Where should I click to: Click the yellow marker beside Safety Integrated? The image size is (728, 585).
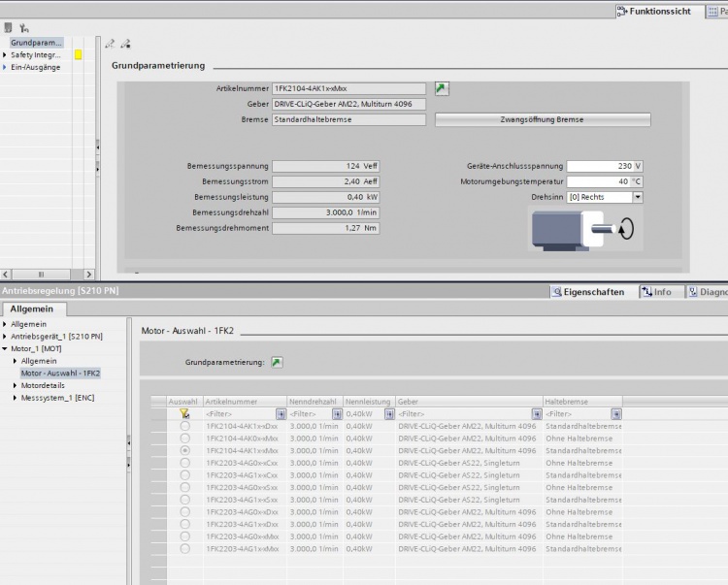pos(79,55)
